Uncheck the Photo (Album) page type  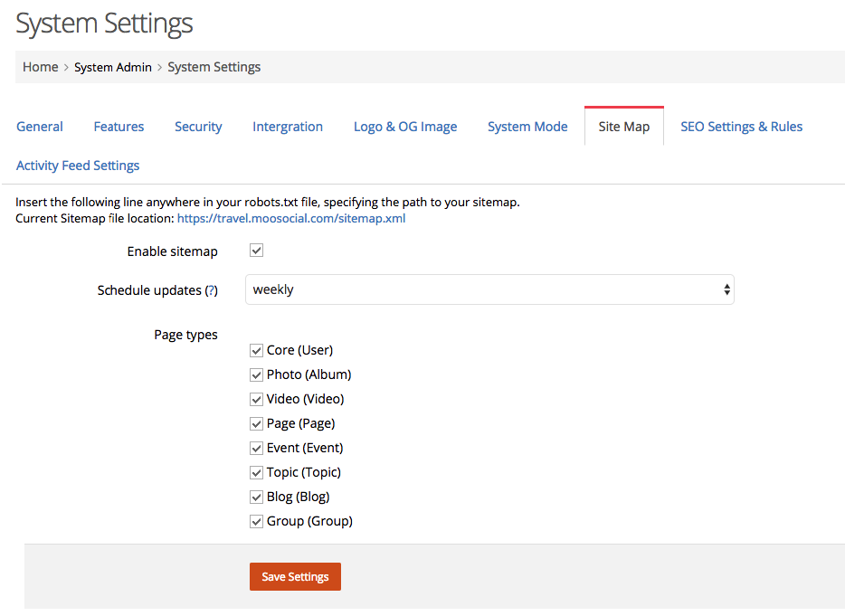pyautogui.click(x=257, y=375)
